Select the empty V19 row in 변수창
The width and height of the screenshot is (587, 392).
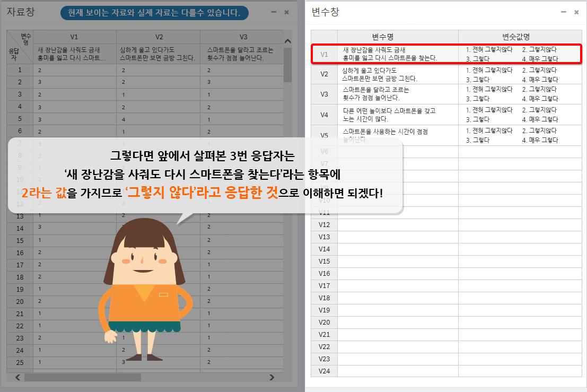tap(446, 310)
